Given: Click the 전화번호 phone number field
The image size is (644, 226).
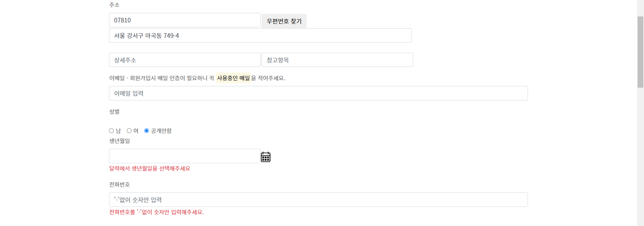Looking at the screenshot, I should pos(318,199).
